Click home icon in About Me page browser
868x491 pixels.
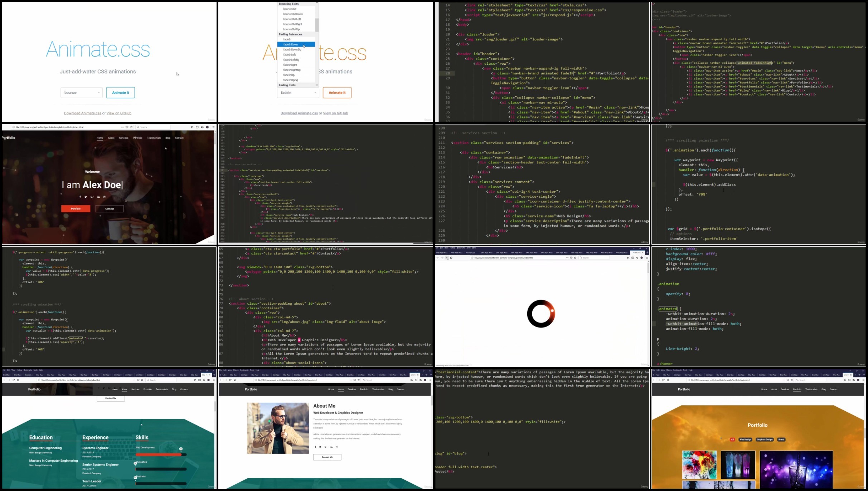[x=234, y=380]
